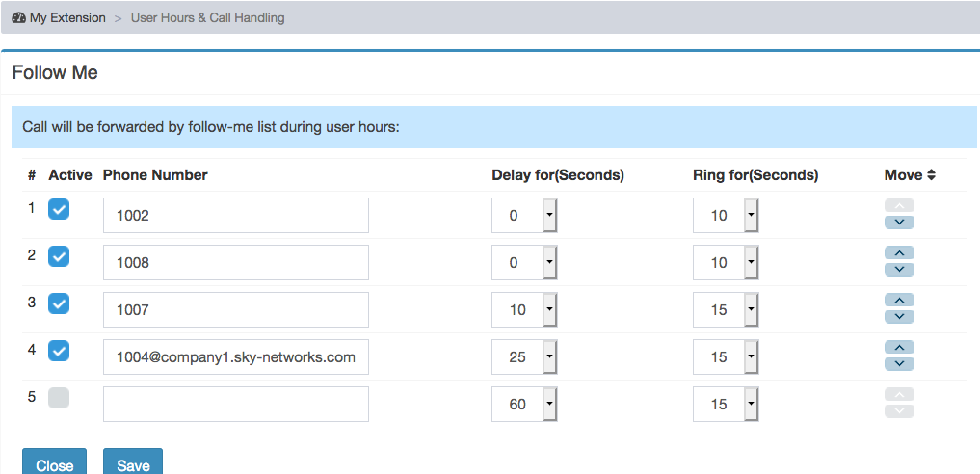Click the Move column sort icon

tap(931, 175)
